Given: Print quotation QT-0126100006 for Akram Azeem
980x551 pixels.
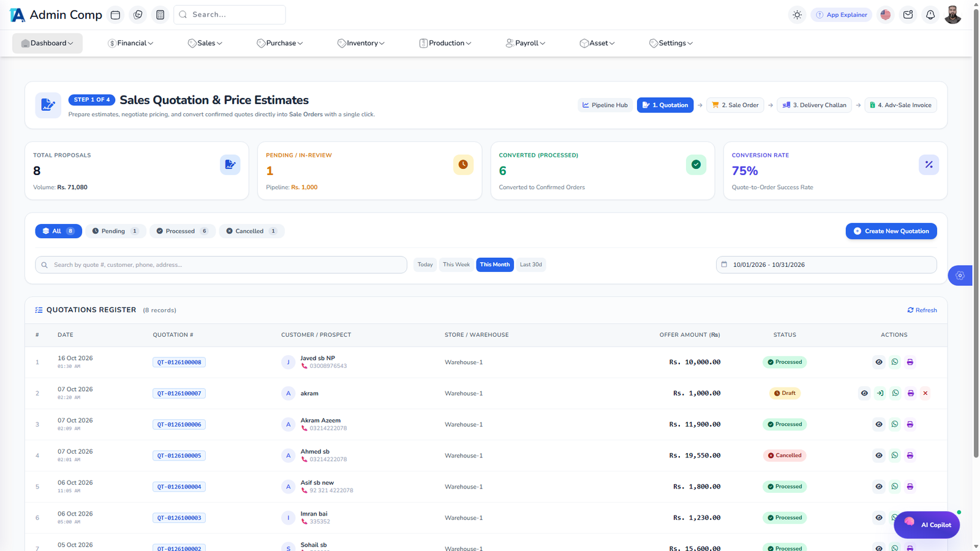Looking at the screenshot, I should 910,424.
